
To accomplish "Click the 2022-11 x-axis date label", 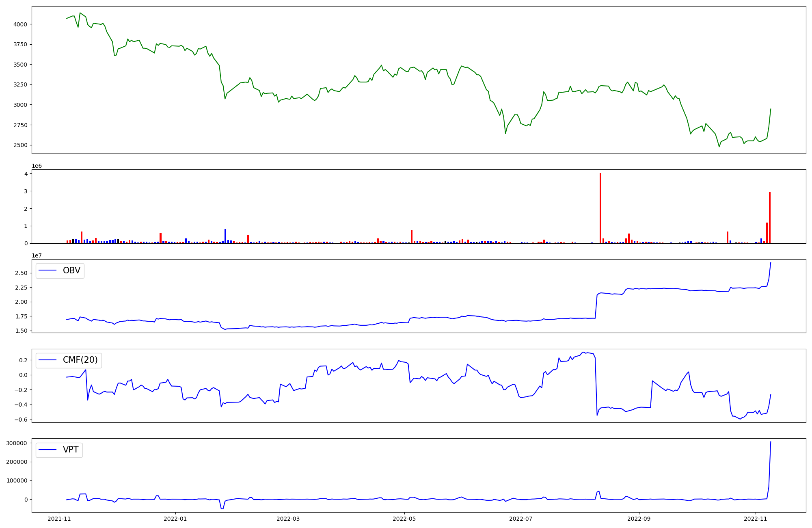I will click(x=756, y=519).
